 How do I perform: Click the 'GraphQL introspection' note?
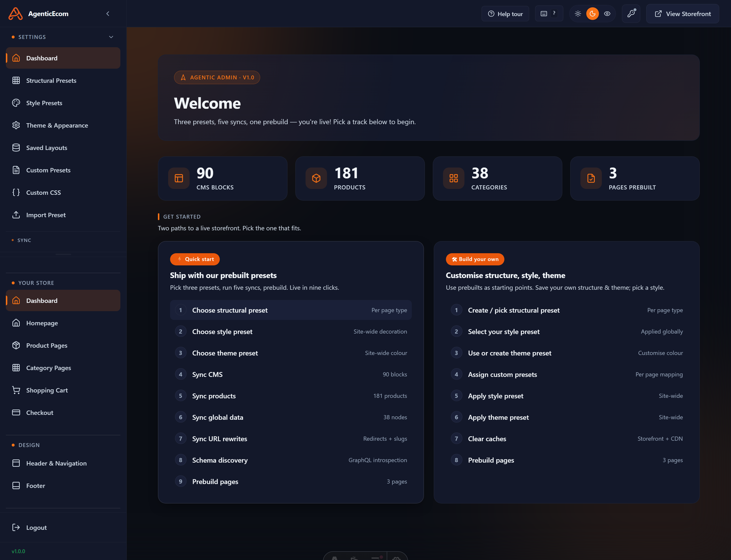[378, 460]
